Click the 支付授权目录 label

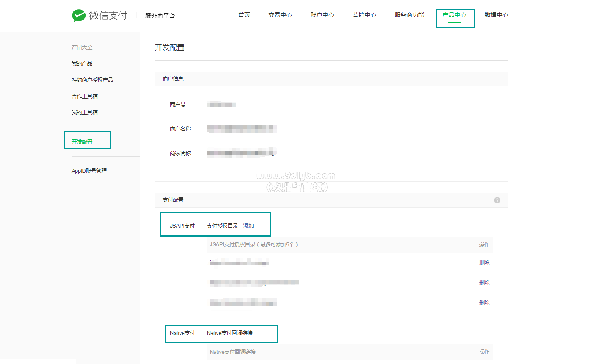(x=223, y=226)
